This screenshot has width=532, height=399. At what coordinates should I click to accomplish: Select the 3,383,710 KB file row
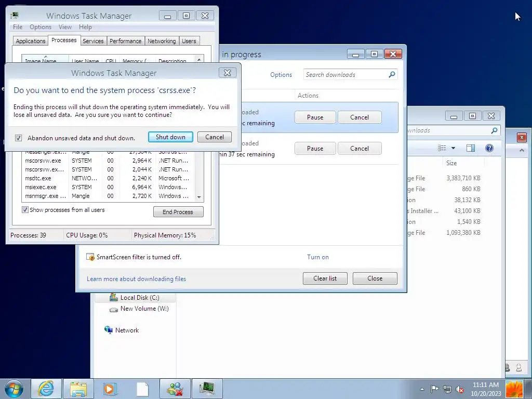(445, 178)
